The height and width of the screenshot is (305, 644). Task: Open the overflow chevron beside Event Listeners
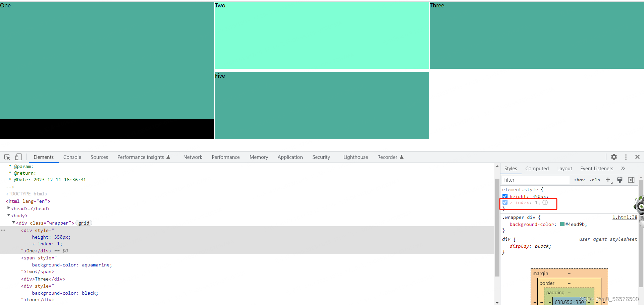(x=623, y=168)
